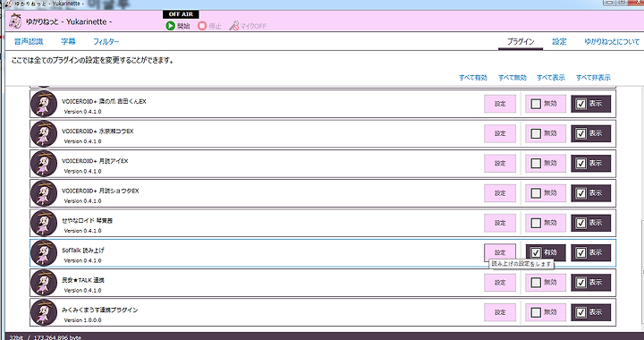The height and width of the screenshot is (340, 644).
Task: Uncheck 表示 for 月読アイEX plugin
Action: (x=580, y=164)
